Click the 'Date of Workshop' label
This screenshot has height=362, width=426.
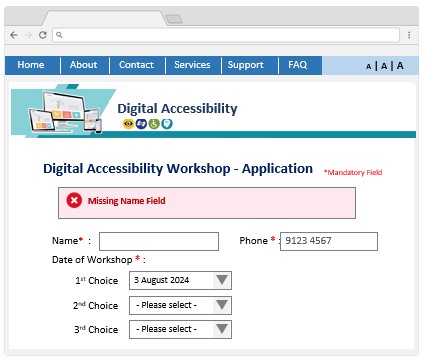pyautogui.click(x=92, y=260)
